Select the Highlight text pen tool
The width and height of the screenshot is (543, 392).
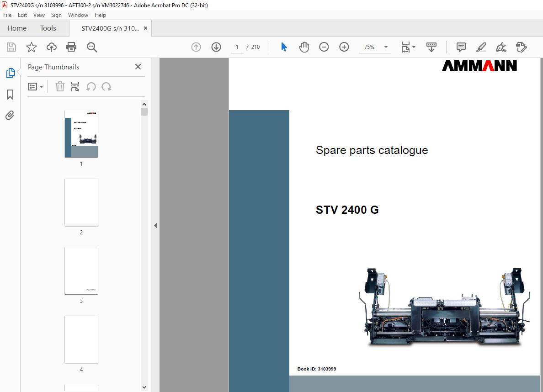point(481,47)
